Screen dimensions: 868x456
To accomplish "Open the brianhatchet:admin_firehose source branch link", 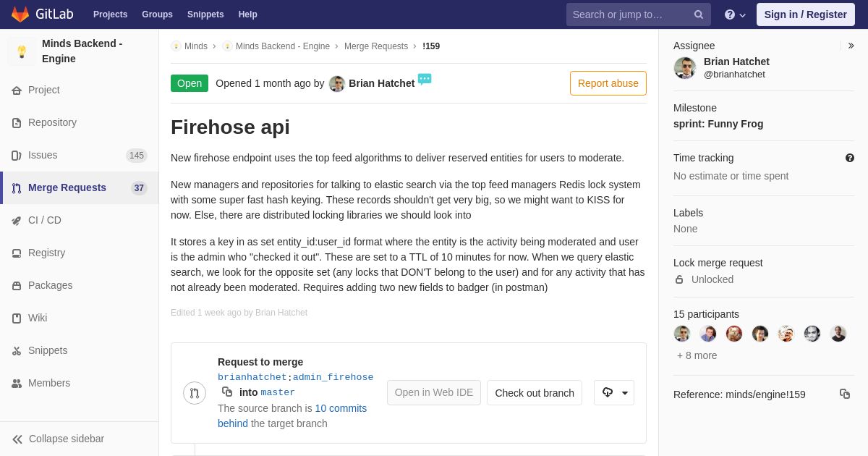I will pos(295,377).
